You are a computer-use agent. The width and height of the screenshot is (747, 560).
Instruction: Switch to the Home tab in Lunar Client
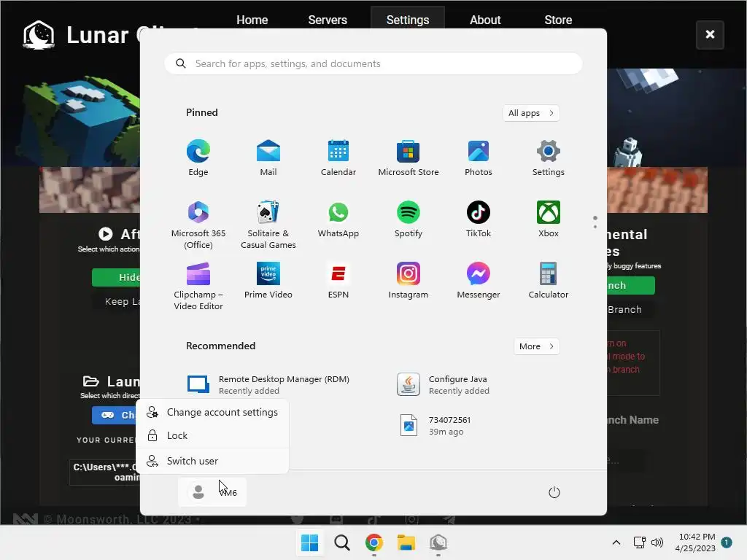point(252,20)
